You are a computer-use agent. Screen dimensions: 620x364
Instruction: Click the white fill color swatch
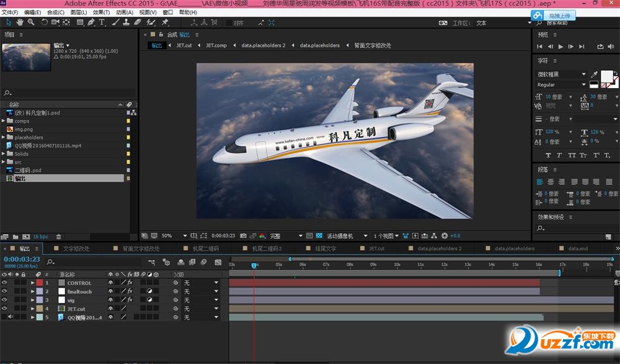[606, 77]
